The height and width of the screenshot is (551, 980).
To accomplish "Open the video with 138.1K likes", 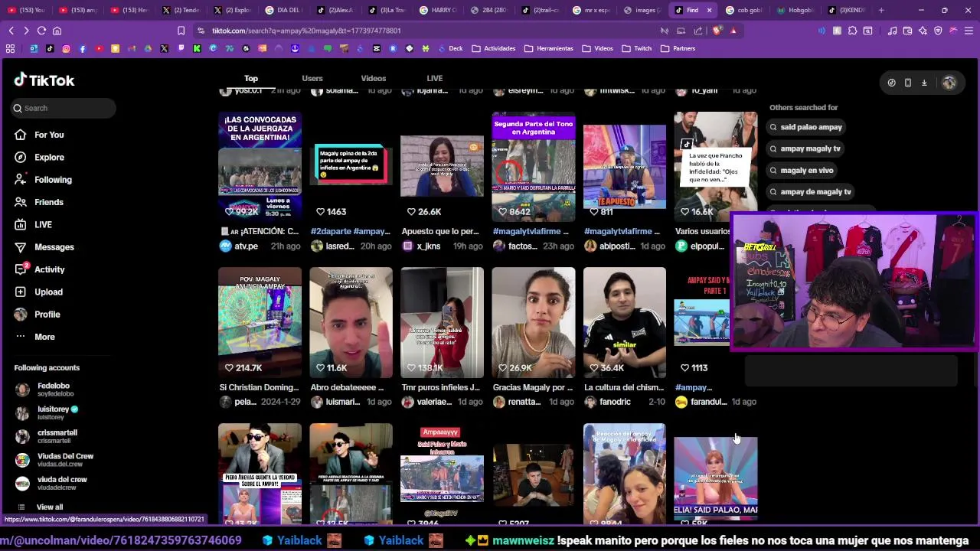I will pos(442,322).
